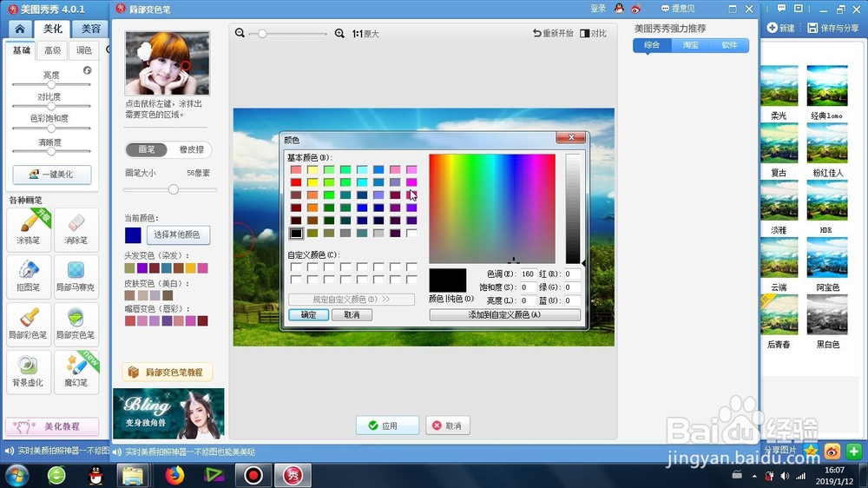This screenshot has width=868, height=488.
Task: Open Firefox from the taskbar
Action: click(x=175, y=475)
